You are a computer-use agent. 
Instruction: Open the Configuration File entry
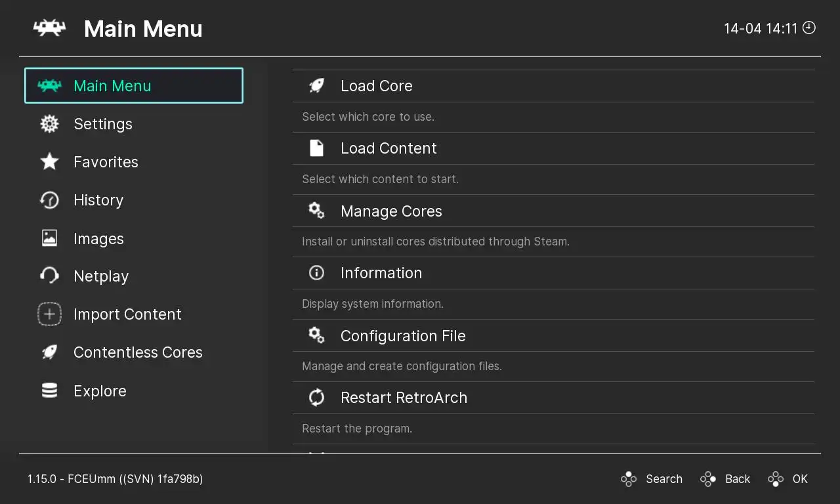[403, 336]
